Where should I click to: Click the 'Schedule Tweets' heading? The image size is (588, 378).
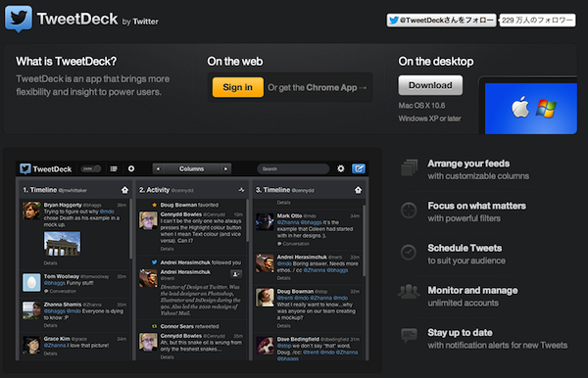click(465, 248)
